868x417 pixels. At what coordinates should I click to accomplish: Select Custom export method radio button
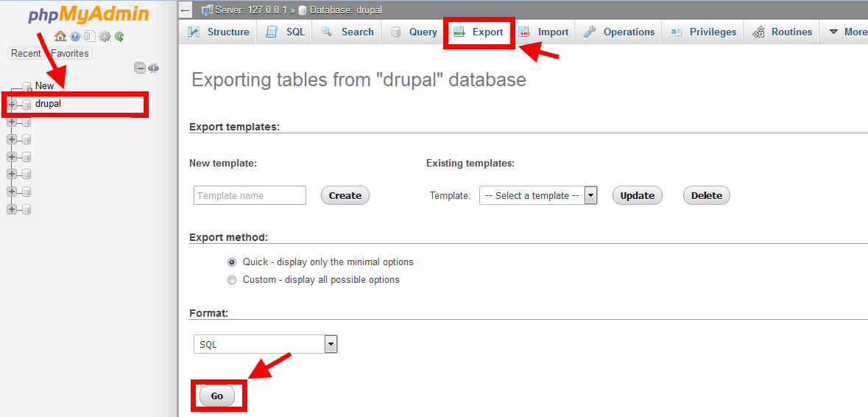pyautogui.click(x=232, y=280)
